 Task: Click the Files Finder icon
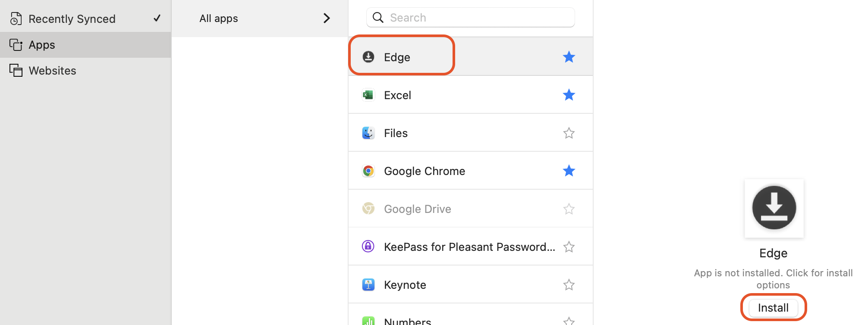tap(368, 133)
